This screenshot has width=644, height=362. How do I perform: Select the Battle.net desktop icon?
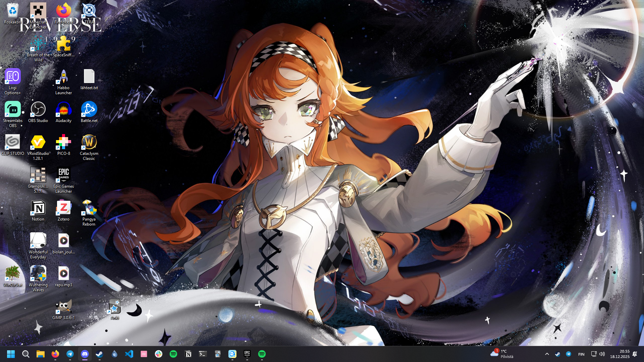click(x=89, y=112)
